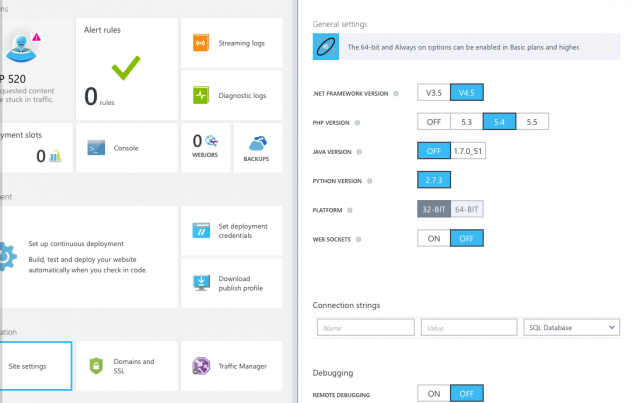Viewport: 632px width, 403px height.
Task: Switch platform to 64-BIT
Action: [x=467, y=209]
